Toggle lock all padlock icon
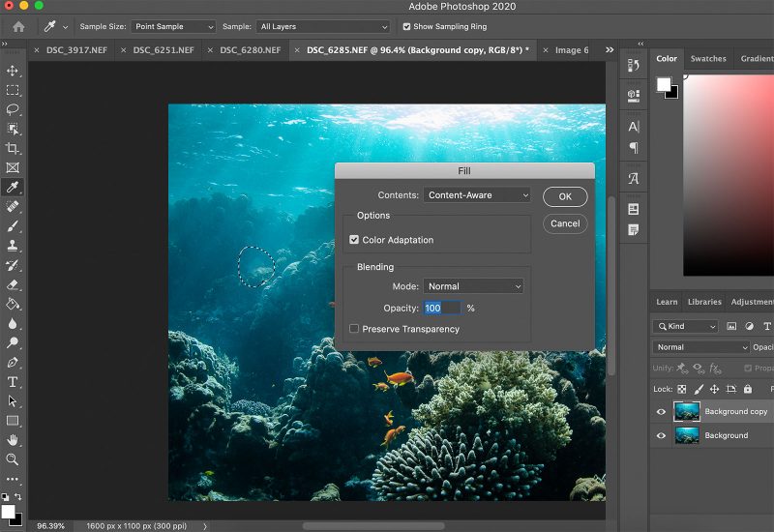 click(748, 389)
